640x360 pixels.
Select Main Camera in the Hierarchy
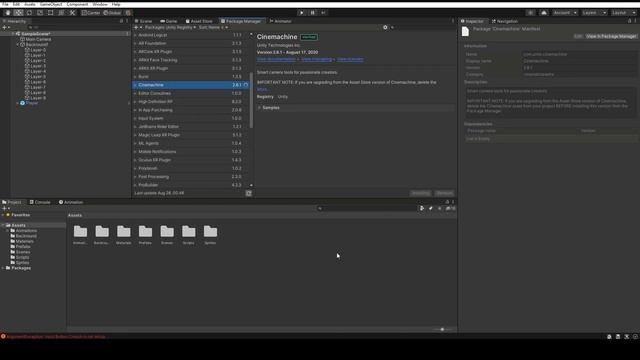pos(38,39)
